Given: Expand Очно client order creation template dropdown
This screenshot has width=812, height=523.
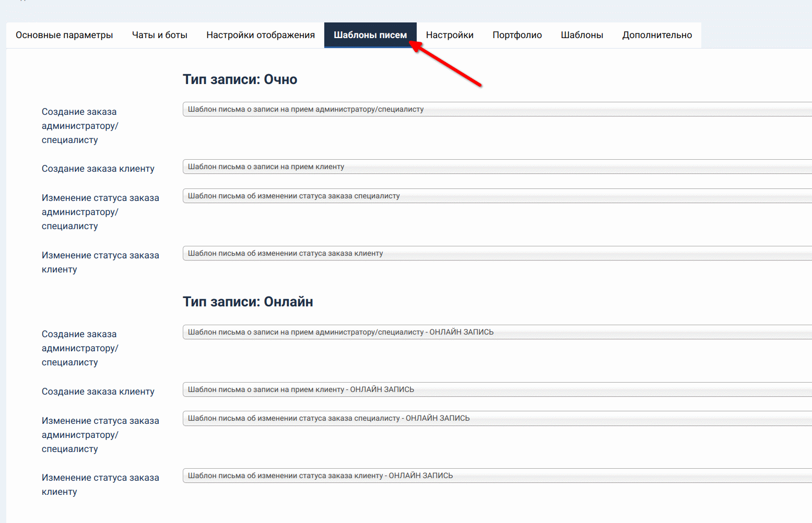Looking at the screenshot, I should pyautogui.click(x=496, y=167).
